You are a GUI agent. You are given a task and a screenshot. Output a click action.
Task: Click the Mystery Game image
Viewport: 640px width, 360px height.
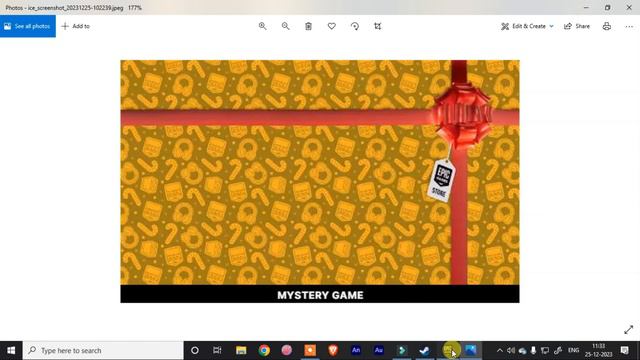(320, 181)
